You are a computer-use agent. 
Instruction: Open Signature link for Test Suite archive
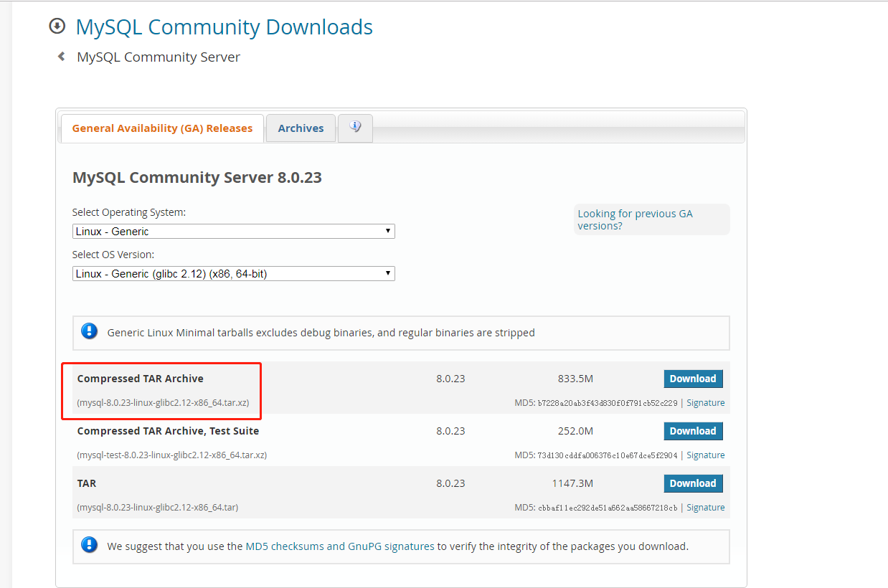point(706,455)
